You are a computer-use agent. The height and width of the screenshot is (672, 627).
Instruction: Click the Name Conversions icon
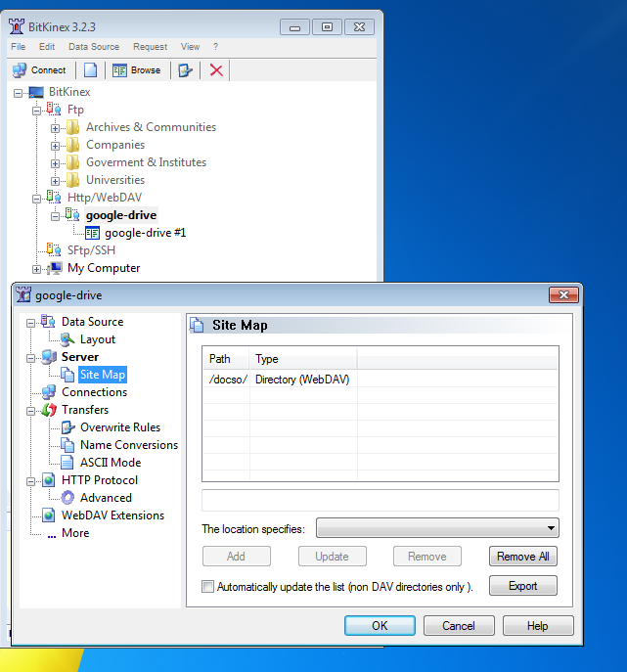click(x=67, y=445)
